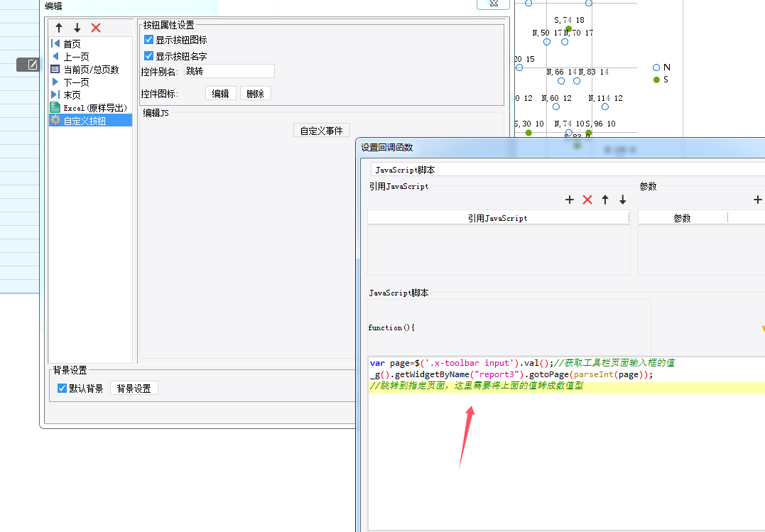Click gear icon of 自定义按钮
765x532 pixels.
tap(55, 120)
